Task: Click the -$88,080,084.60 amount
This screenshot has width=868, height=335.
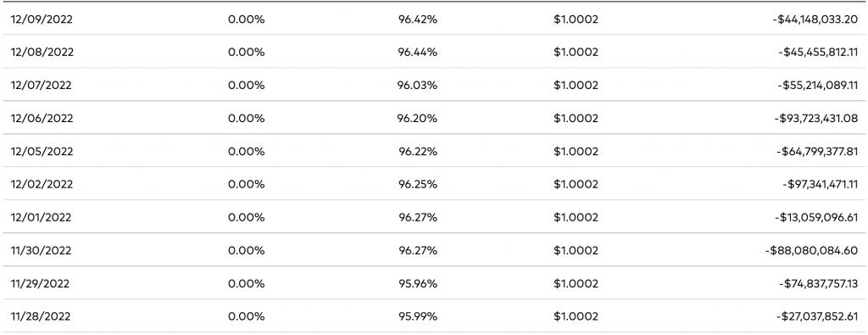Action: 813,251
